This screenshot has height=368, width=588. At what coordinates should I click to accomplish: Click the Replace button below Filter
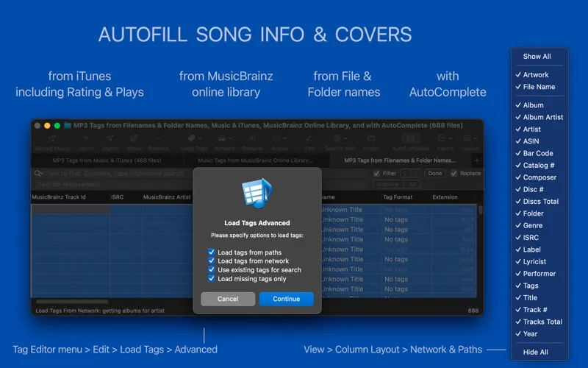point(388,184)
